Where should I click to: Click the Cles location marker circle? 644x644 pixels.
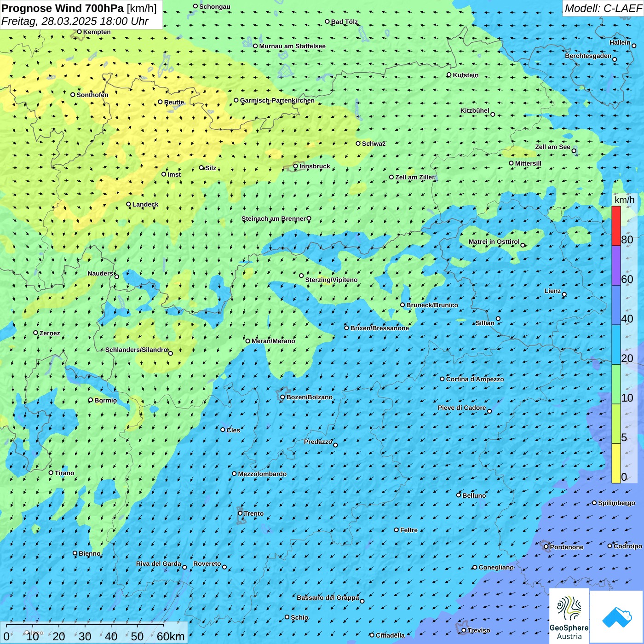(223, 430)
